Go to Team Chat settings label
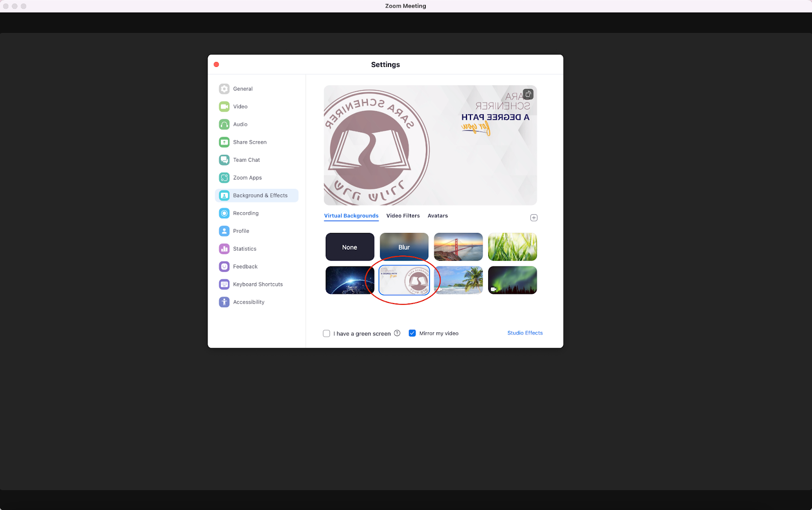Viewport: 812px width, 510px height. point(246,160)
